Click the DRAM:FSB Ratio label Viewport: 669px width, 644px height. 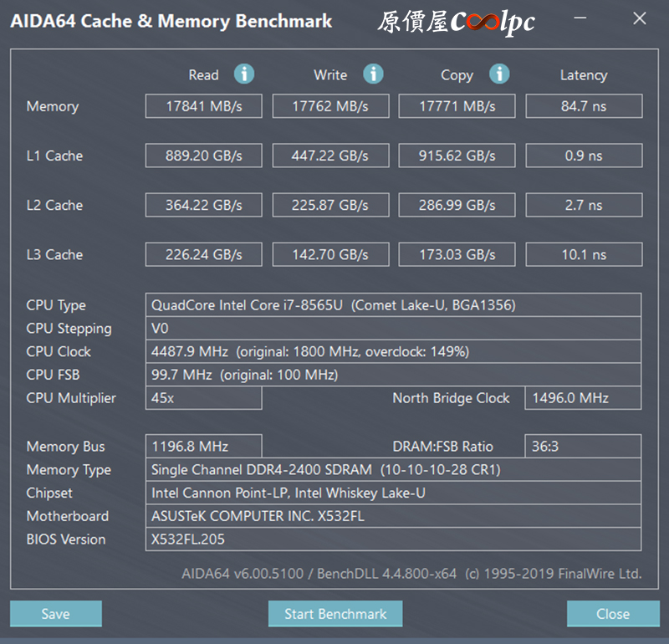coord(443,447)
